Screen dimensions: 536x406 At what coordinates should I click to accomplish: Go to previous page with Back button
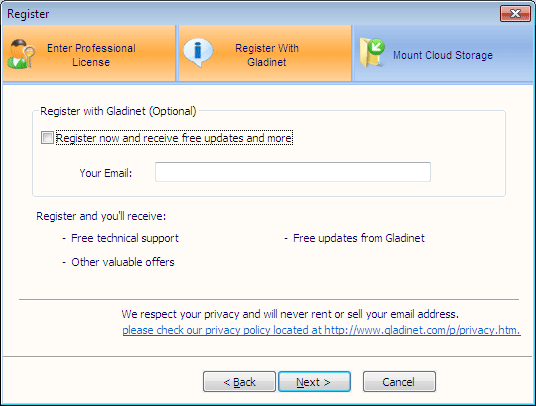(239, 381)
